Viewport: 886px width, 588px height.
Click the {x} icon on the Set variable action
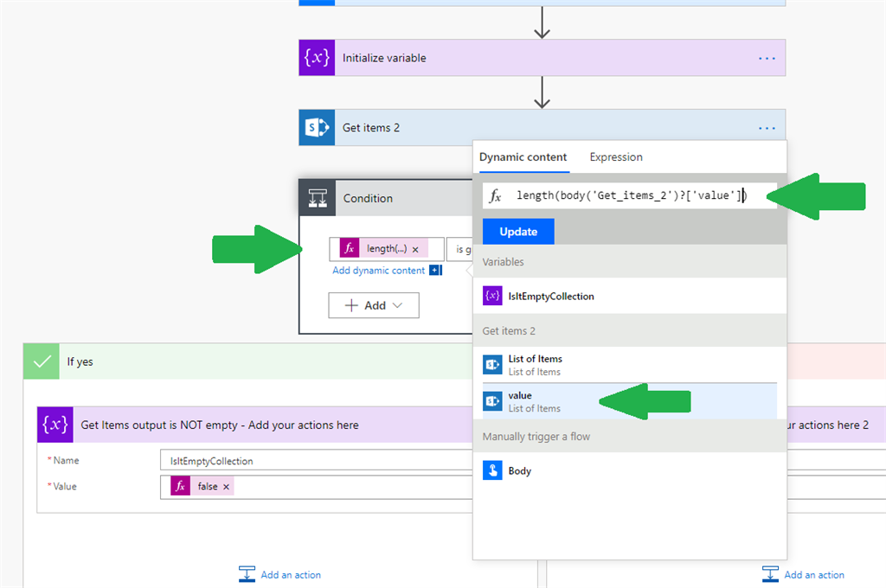tap(55, 425)
